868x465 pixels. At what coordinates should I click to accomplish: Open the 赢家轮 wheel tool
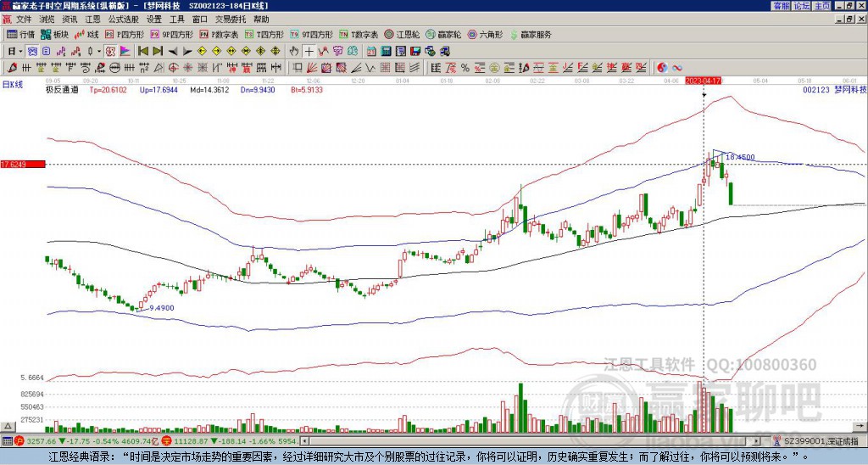click(444, 34)
